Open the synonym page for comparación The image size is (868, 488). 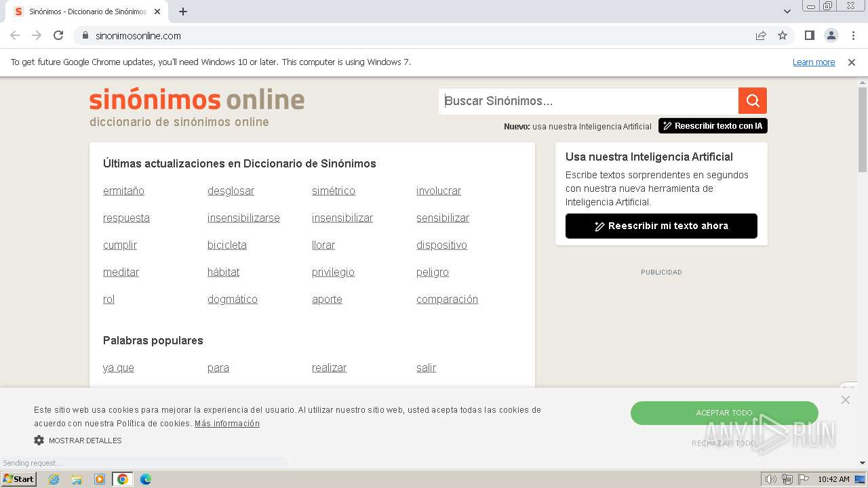tap(447, 300)
